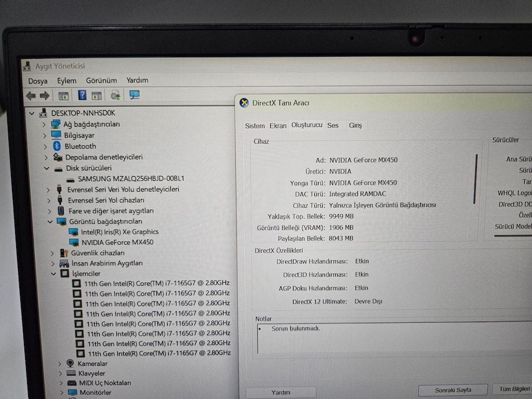Open the Görünüm menu
The width and height of the screenshot is (532, 399).
[101, 81]
